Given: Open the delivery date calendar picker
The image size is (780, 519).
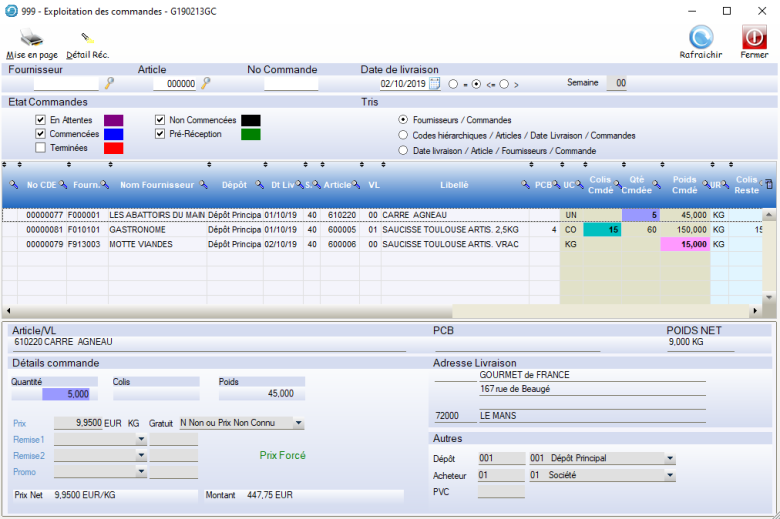Looking at the screenshot, I should click(x=434, y=84).
